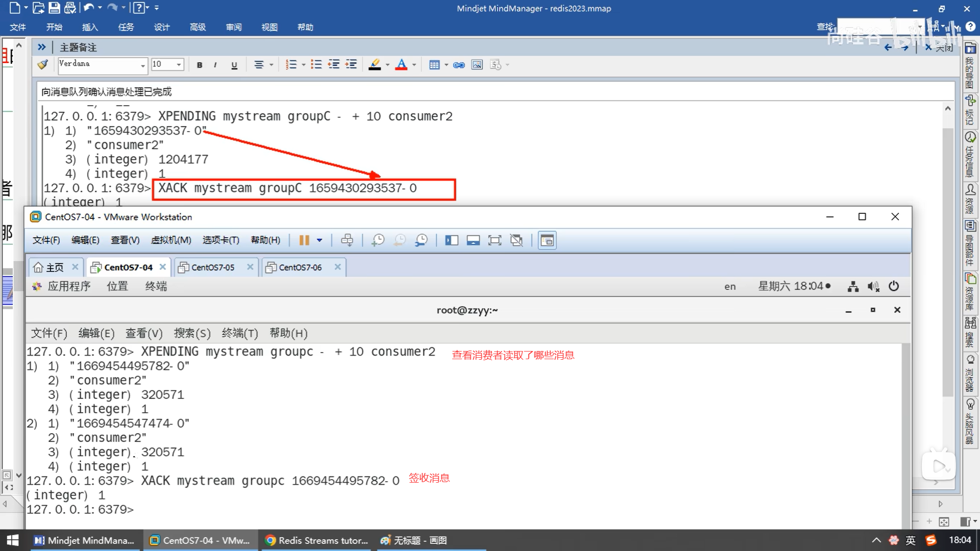Click the format painter brush icon

(x=43, y=65)
